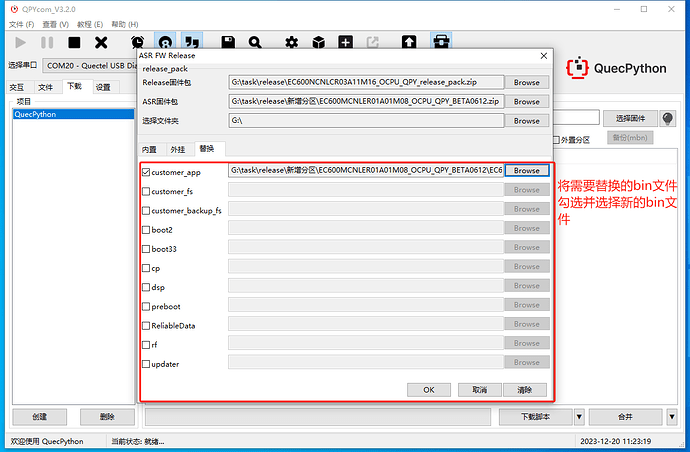Click the magnifier search toolbar icon
Viewport: 690px width, 452px height.
(255, 42)
